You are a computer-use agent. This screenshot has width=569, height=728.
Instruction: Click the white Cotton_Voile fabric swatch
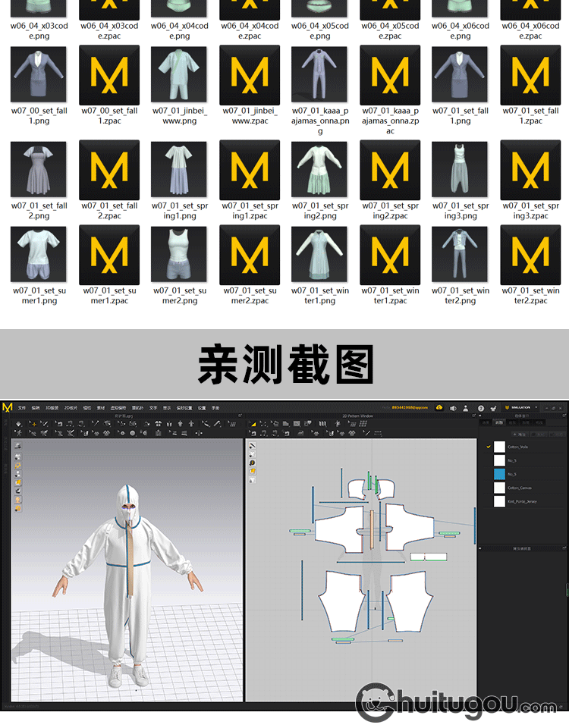[x=499, y=447]
